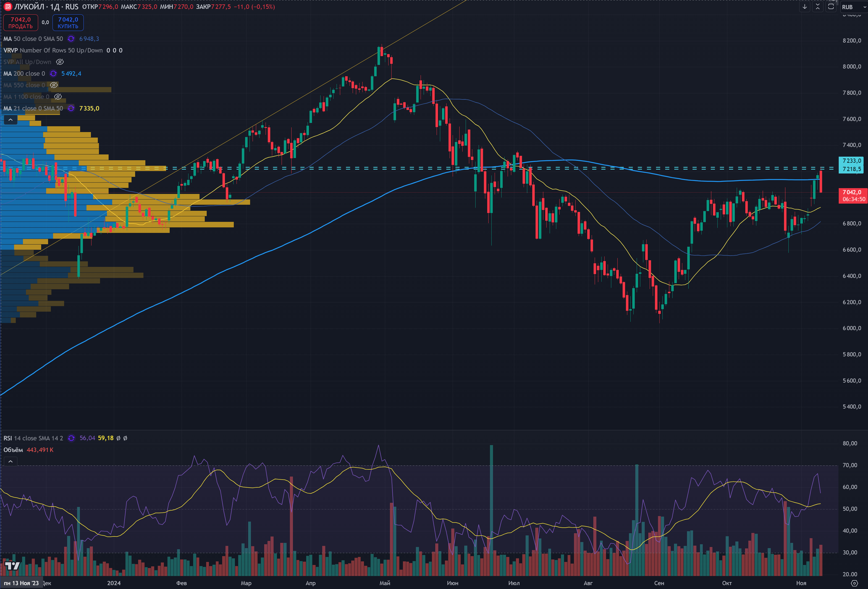Click the Lukoil symbol logo icon
Viewport: 868px width, 589px height.
pyautogui.click(x=7, y=7)
